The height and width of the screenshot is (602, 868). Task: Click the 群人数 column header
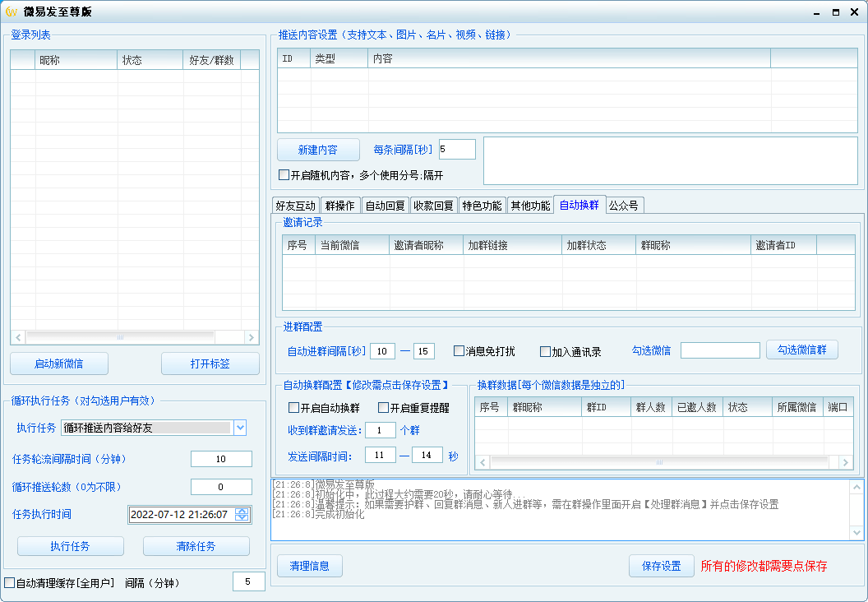tap(651, 407)
